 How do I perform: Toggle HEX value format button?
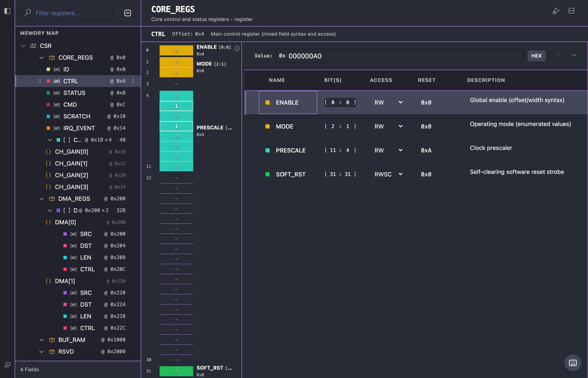pyautogui.click(x=536, y=56)
